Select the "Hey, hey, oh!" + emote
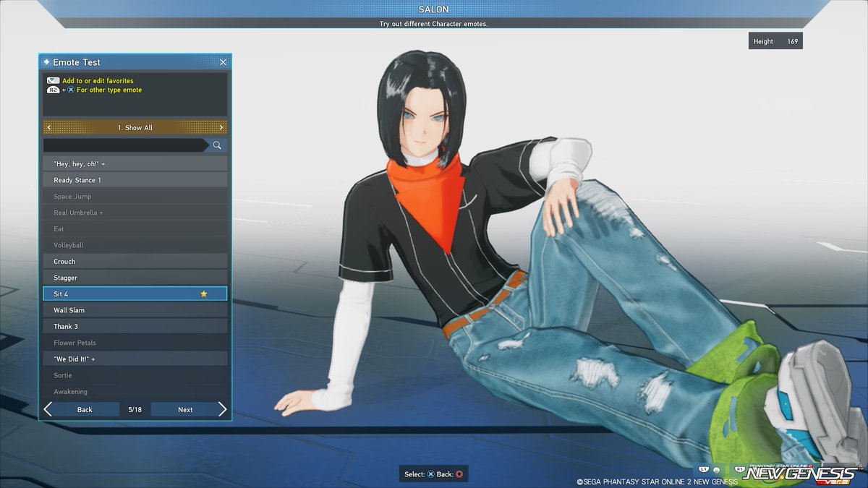The image size is (868, 488). (x=135, y=164)
